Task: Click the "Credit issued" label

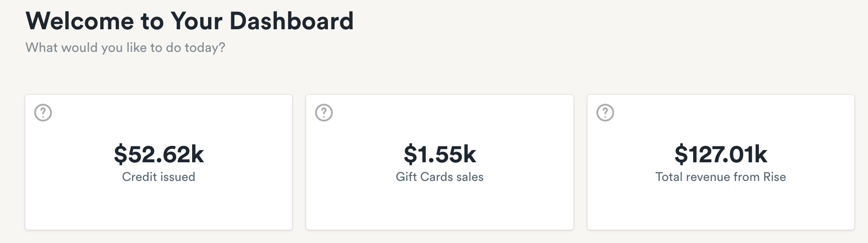Action: [x=158, y=177]
